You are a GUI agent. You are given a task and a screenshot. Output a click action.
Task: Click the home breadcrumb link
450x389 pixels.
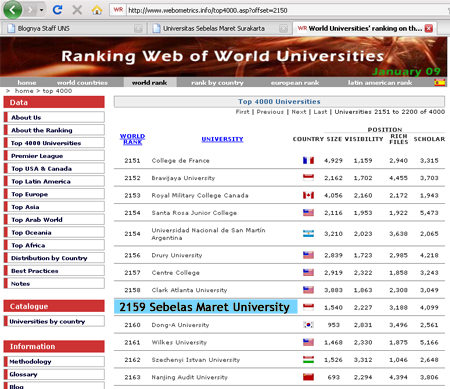[x=24, y=91]
